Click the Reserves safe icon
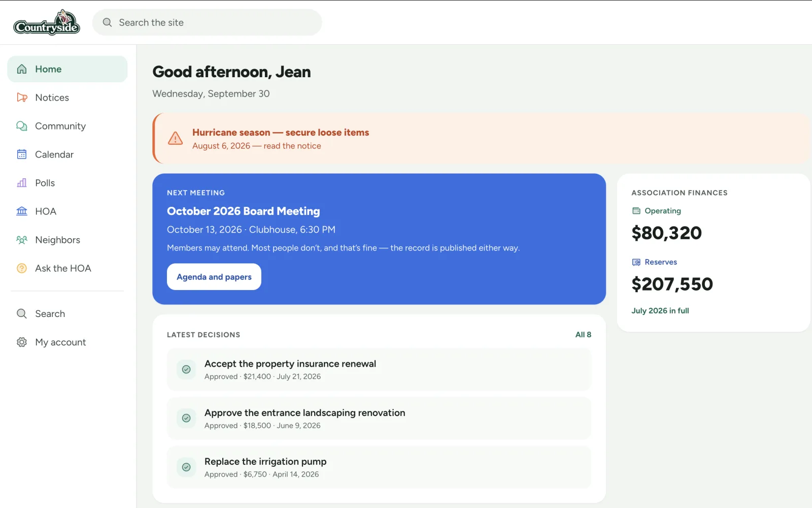This screenshot has width=812, height=508. point(636,262)
